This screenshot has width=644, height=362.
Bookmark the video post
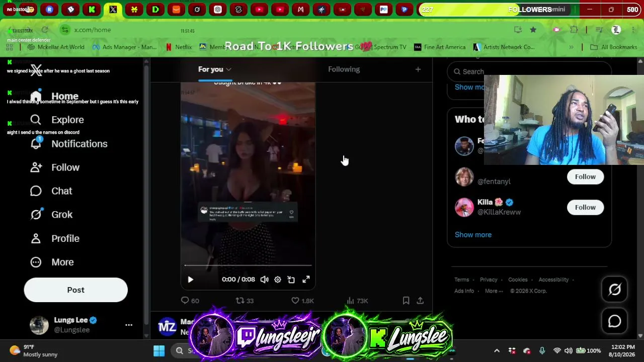point(406,301)
